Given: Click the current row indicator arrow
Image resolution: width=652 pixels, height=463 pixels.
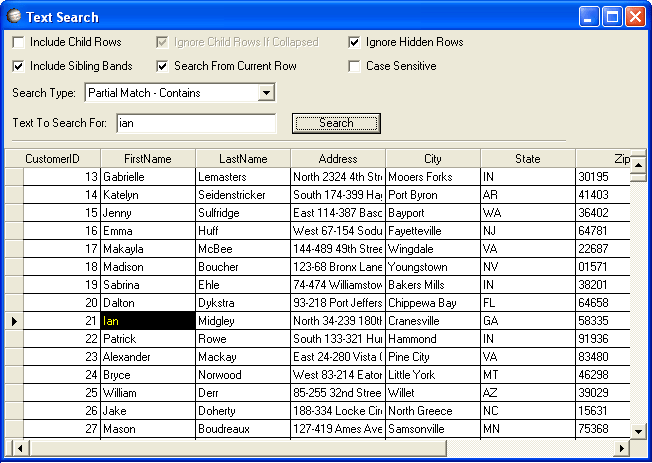Looking at the screenshot, I should pos(14,321).
